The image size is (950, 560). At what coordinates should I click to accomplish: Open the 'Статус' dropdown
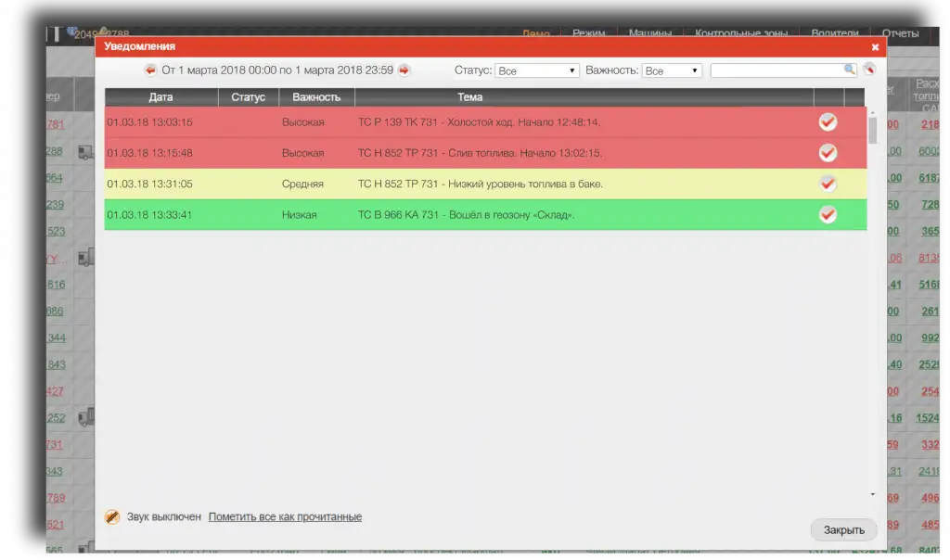click(536, 69)
